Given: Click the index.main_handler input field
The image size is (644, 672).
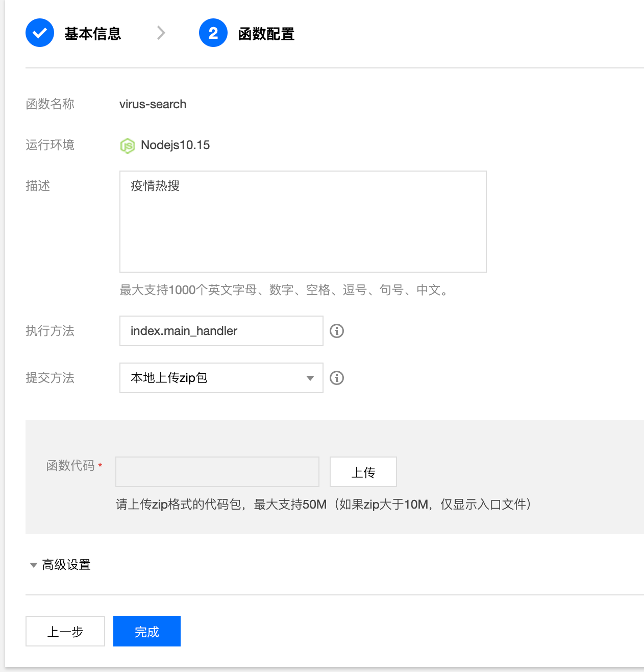Looking at the screenshot, I should pos(221,331).
